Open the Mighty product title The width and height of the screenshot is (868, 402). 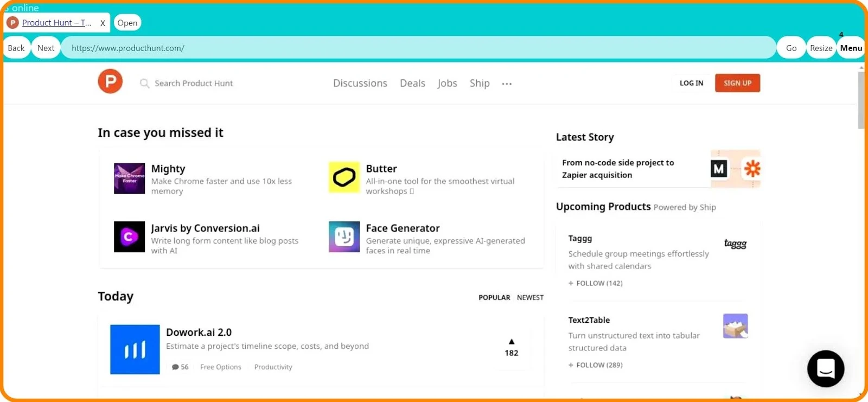pyautogui.click(x=168, y=169)
